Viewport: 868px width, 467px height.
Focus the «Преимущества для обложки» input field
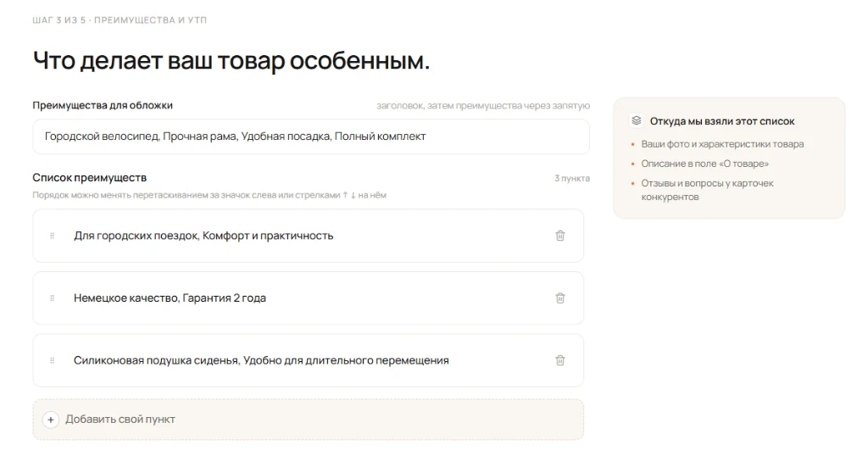(311, 136)
